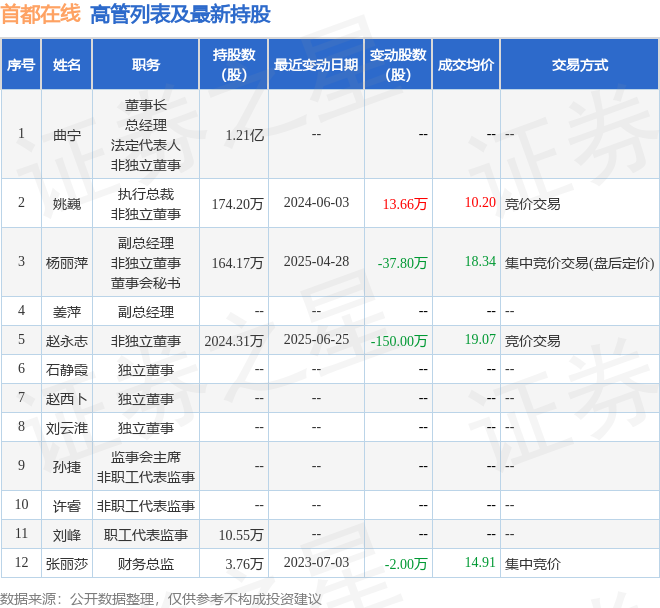Click the 1.21亿 shareholding value
660x608 pixels.
[x=245, y=135]
